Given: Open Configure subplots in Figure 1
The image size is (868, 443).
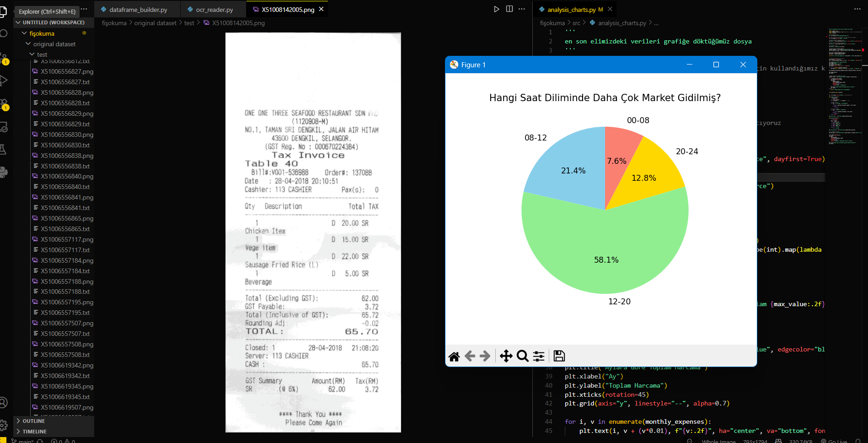Looking at the screenshot, I should point(539,356).
